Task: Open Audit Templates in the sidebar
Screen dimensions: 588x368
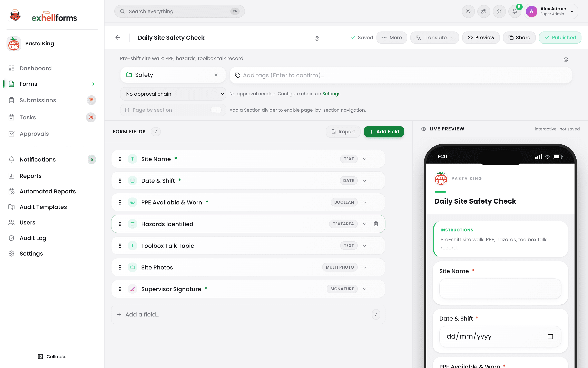Action: [x=52, y=207]
